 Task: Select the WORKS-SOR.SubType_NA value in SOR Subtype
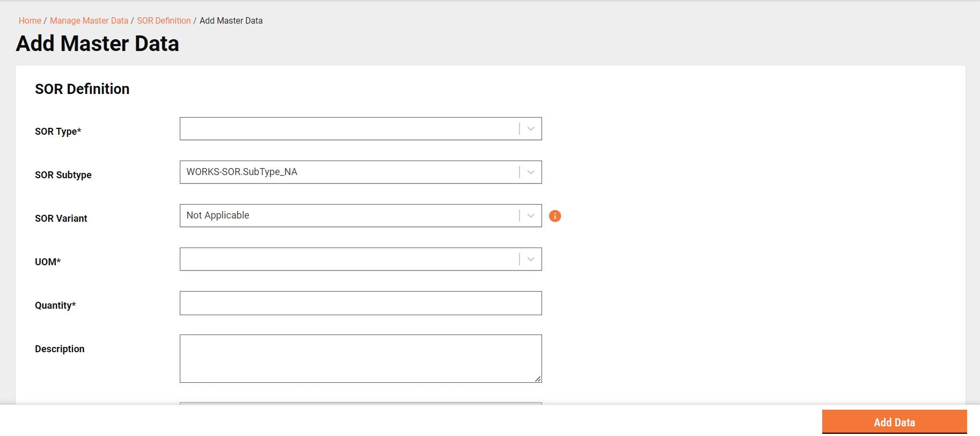pyautogui.click(x=242, y=172)
